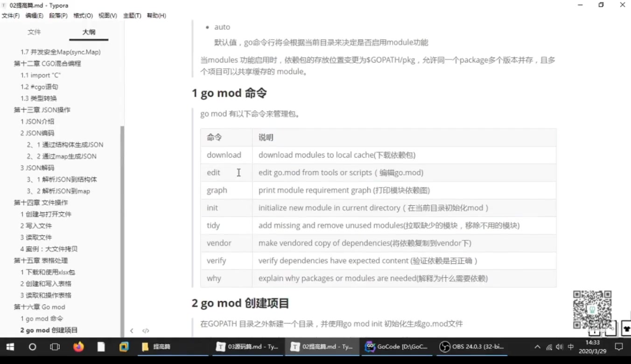Jump to outline item 1.1 import "C"
The width and height of the screenshot is (631, 364).
coord(41,75)
